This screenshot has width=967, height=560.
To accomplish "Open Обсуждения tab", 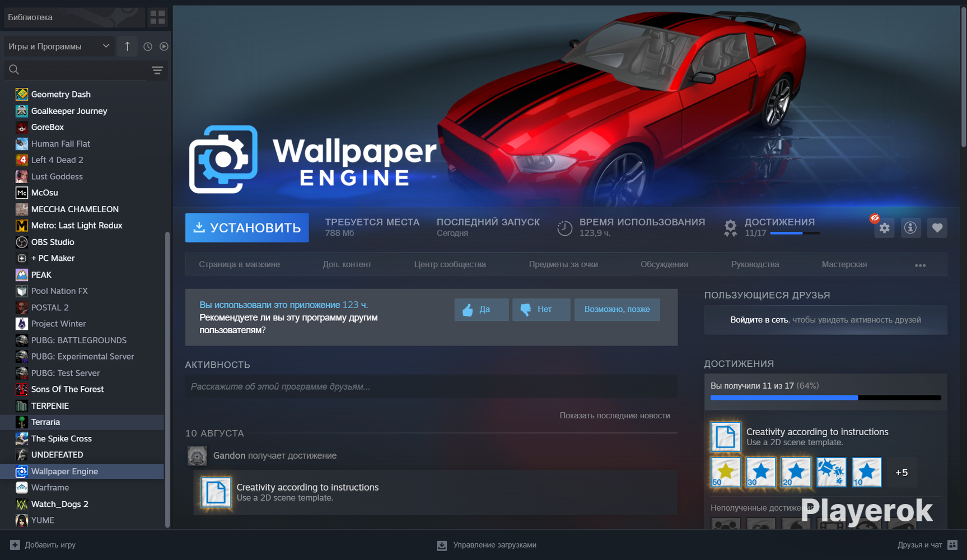I will point(664,264).
